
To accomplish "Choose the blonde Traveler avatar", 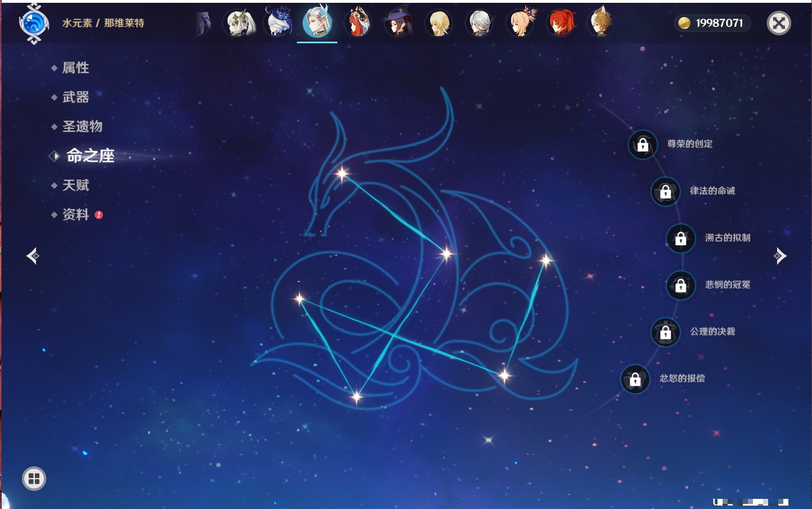I will point(439,23).
